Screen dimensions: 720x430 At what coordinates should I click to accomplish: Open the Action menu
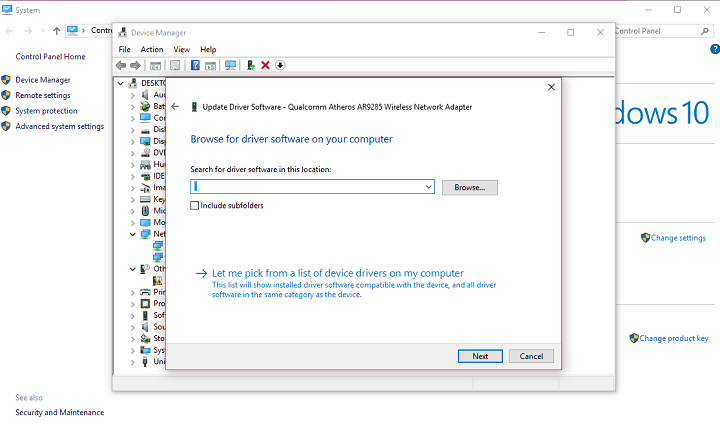click(x=152, y=49)
